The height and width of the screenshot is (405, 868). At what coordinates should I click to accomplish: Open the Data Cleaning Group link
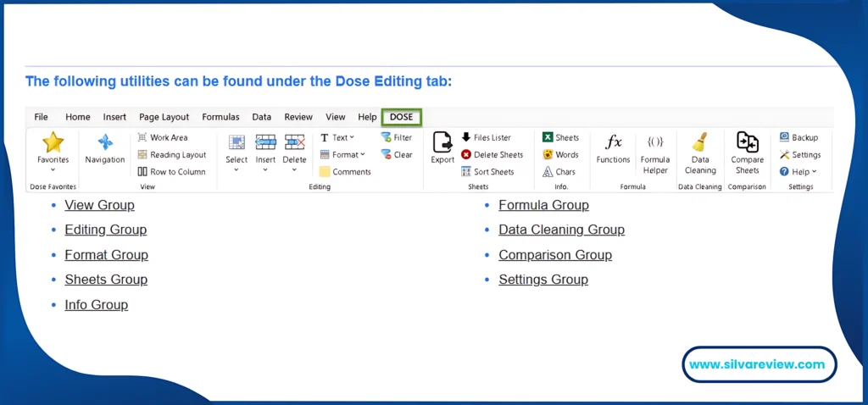coord(562,230)
